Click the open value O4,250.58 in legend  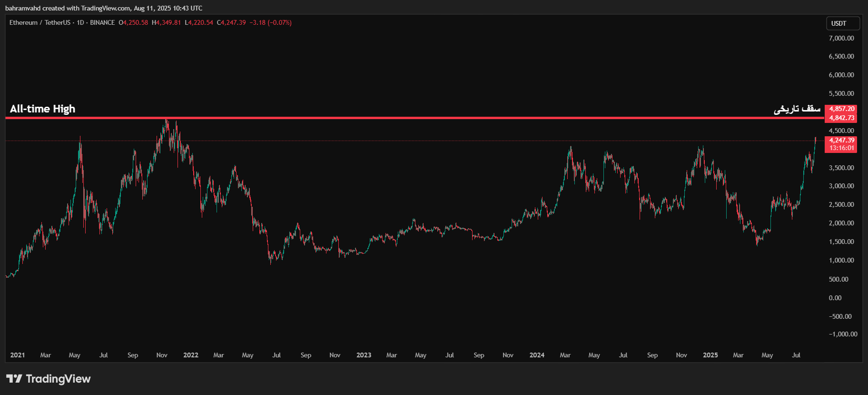(133, 22)
